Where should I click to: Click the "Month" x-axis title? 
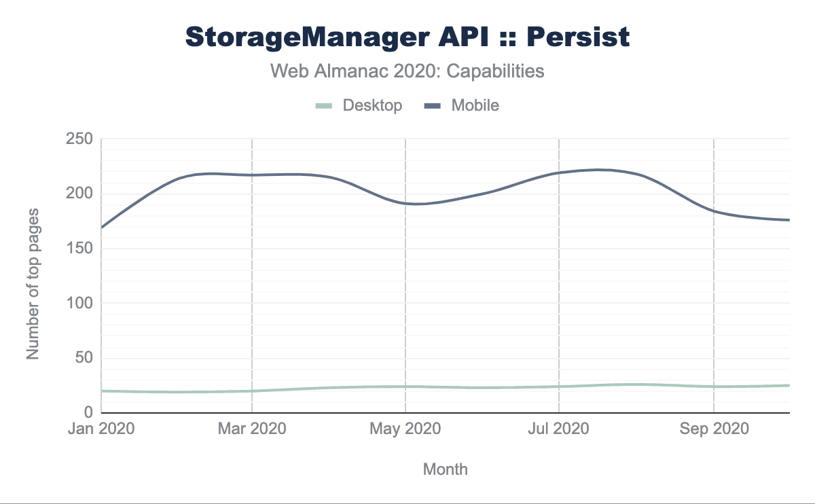445,469
